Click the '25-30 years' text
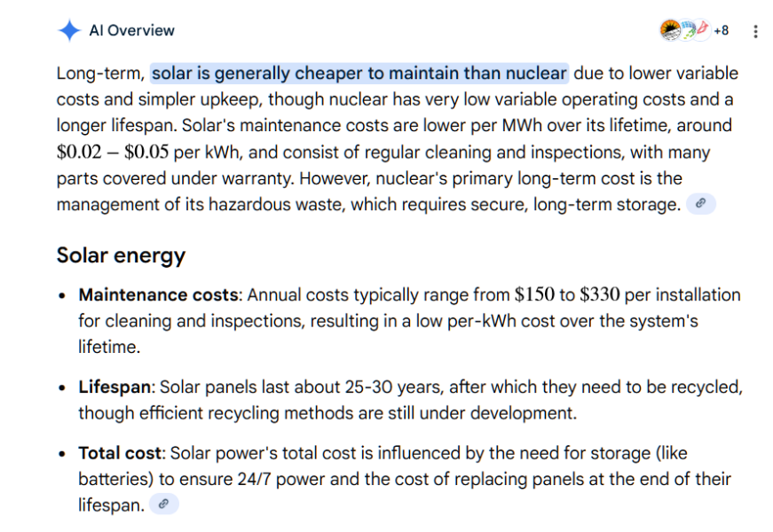773x532 pixels. [x=319, y=387]
